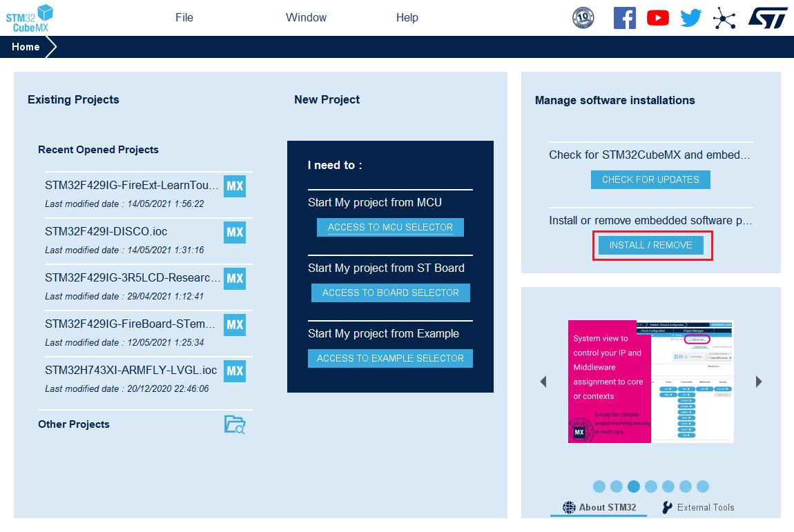Image resolution: width=794 pixels, height=532 pixels.
Task: Click the globe icon beside About STM32
Action: click(569, 507)
